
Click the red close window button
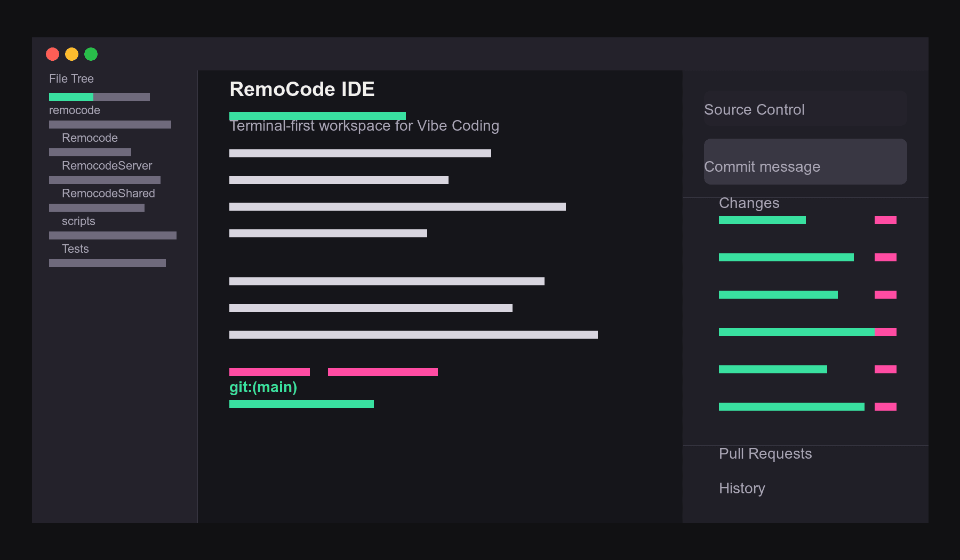point(52,54)
